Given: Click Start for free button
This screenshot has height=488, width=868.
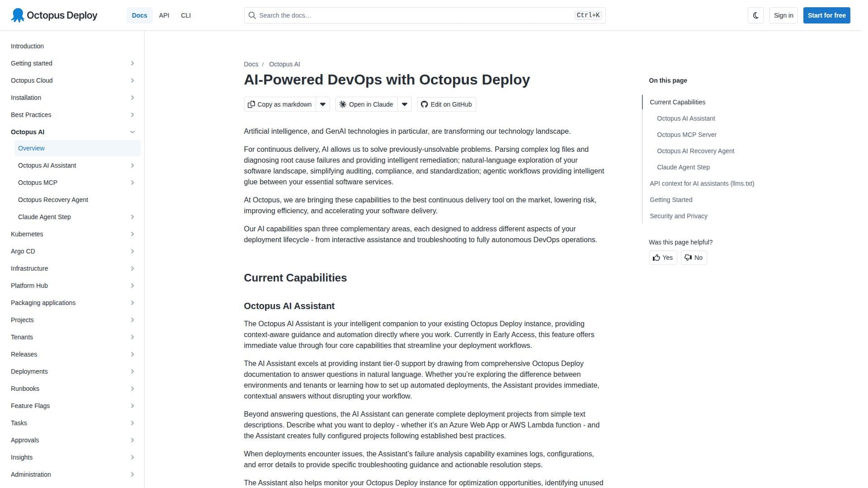Looking at the screenshot, I should click(826, 15).
